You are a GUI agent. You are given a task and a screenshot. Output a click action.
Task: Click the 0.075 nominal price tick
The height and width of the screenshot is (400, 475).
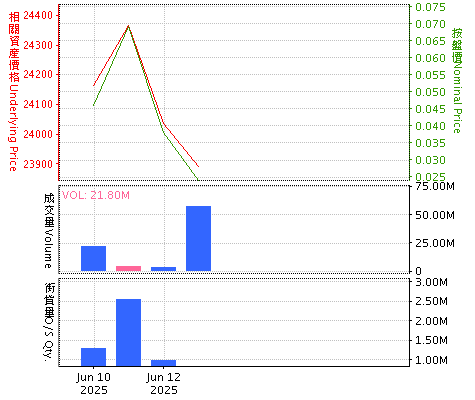(430, 7)
